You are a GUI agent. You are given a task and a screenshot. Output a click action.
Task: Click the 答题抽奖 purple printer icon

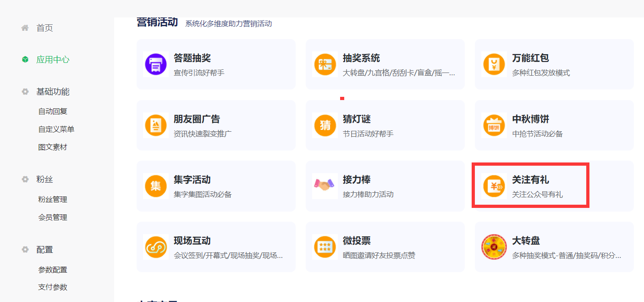click(x=155, y=64)
